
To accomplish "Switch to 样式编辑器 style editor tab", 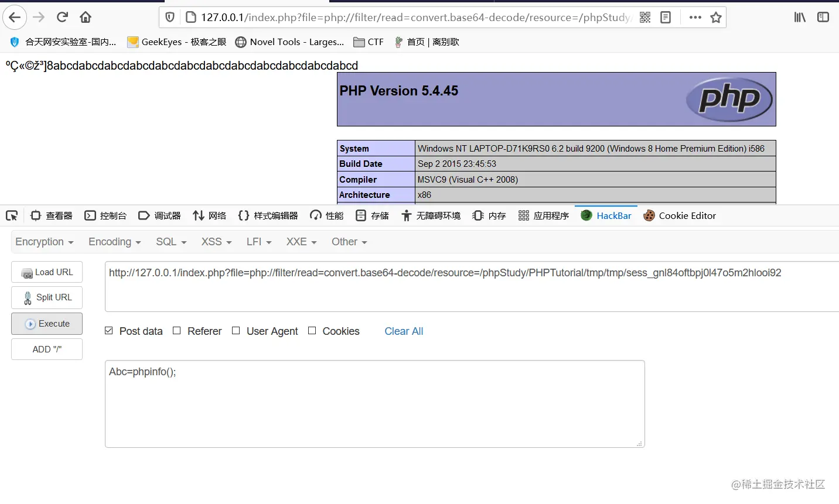I will coord(268,215).
